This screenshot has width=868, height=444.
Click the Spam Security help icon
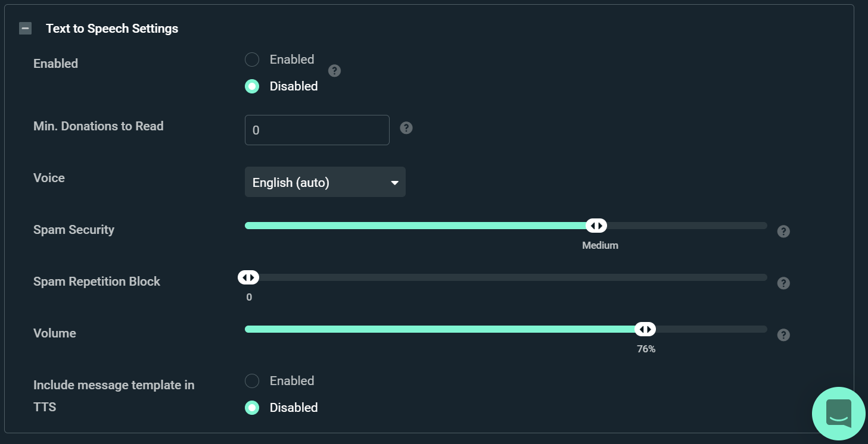(x=783, y=232)
